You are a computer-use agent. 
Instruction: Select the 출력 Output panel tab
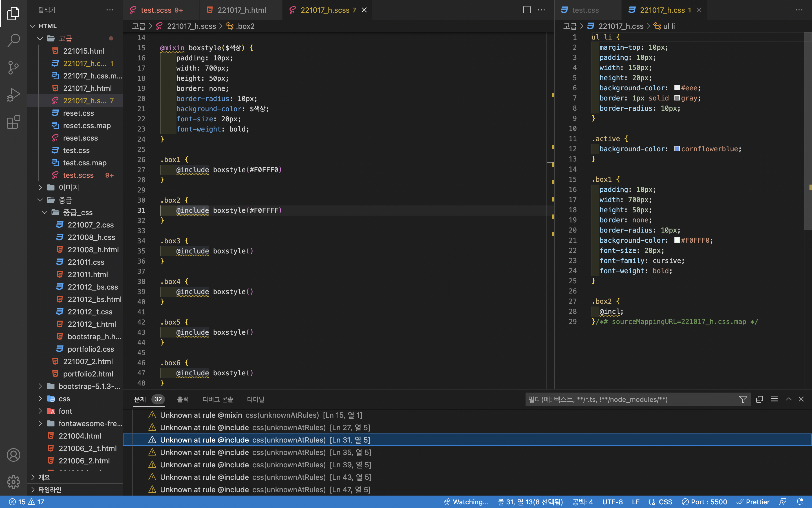pos(183,399)
